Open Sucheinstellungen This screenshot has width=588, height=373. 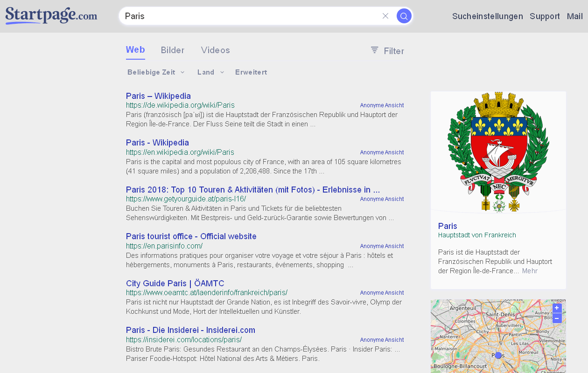(x=488, y=16)
